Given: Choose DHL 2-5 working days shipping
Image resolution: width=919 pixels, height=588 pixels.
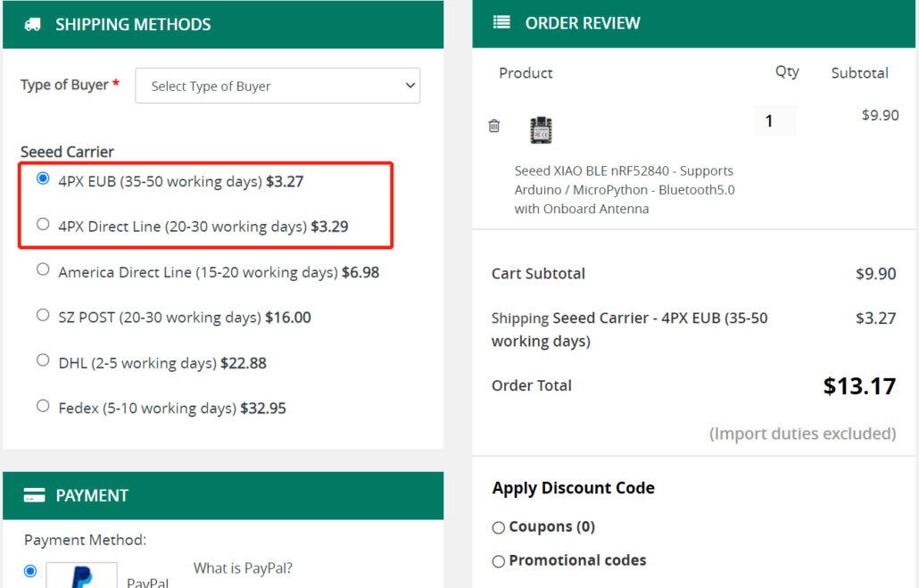Looking at the screenshot, I should coord(43,360).
